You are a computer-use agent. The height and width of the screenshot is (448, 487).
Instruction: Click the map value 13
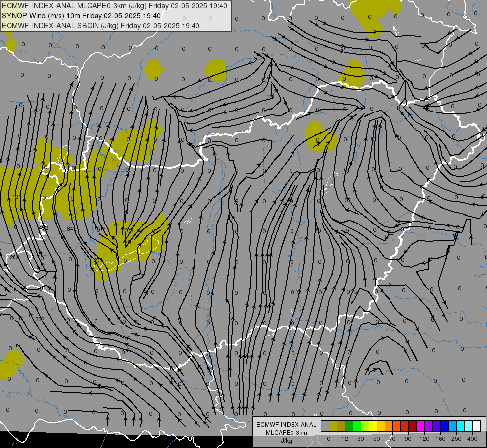16,197
